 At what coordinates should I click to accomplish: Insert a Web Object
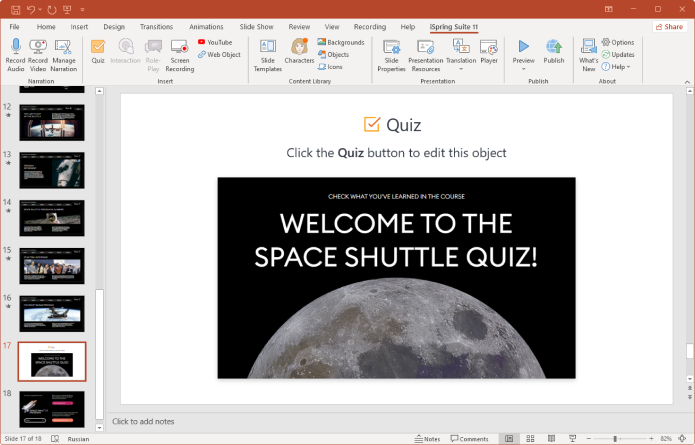(x=219, y=55)
